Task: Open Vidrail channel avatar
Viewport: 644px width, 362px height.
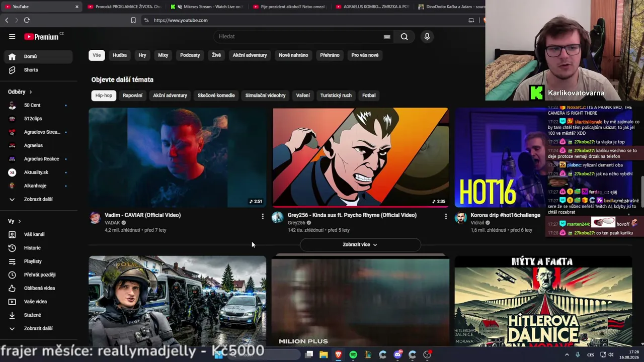Action: click(461, 217)
